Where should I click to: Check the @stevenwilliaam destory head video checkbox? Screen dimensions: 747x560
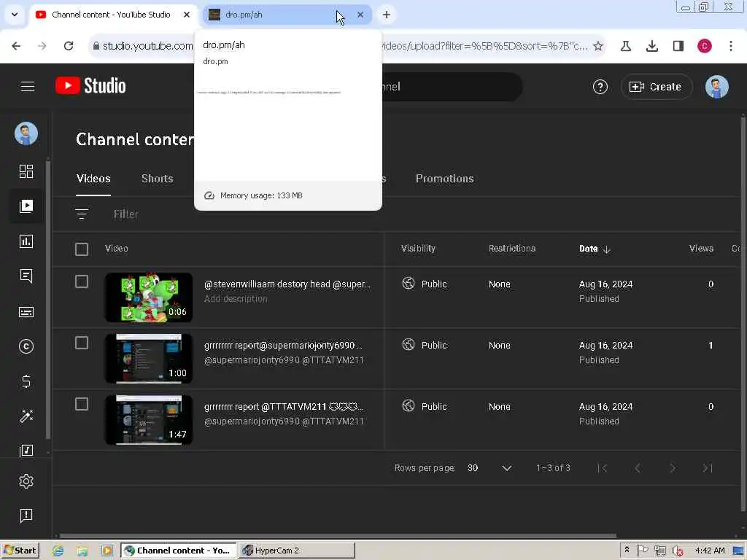[82, 281]
